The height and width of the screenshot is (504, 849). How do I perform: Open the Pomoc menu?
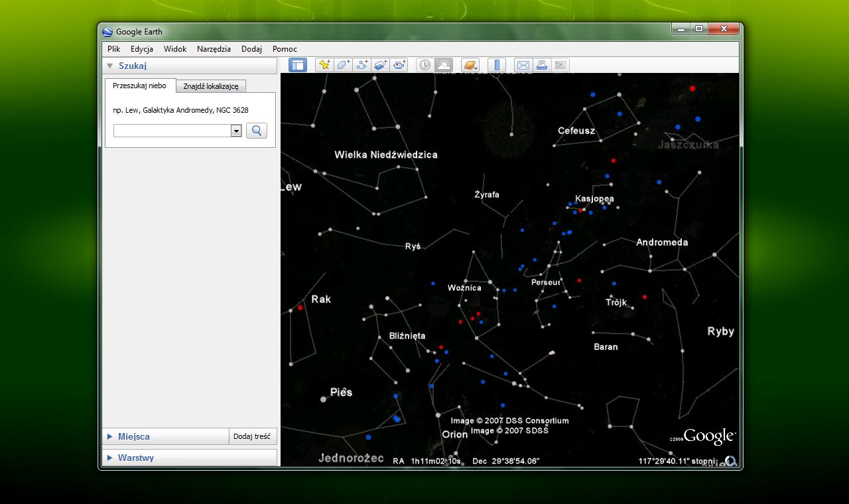[285, 49]
